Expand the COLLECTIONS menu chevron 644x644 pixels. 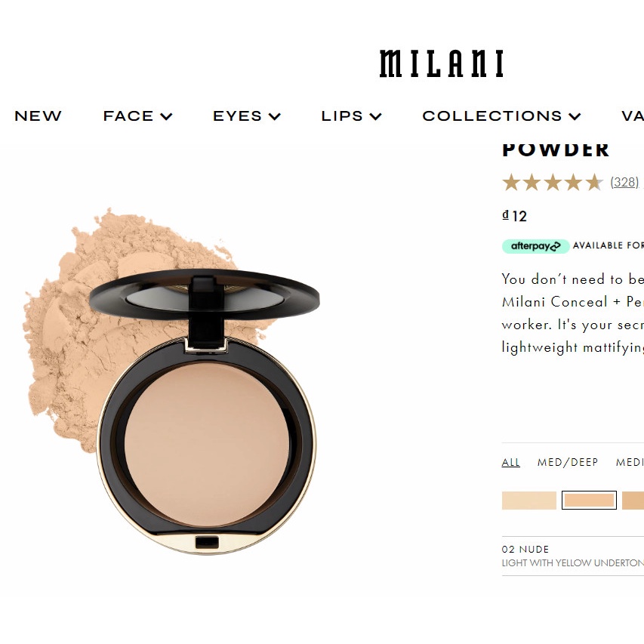coord(575,117)
